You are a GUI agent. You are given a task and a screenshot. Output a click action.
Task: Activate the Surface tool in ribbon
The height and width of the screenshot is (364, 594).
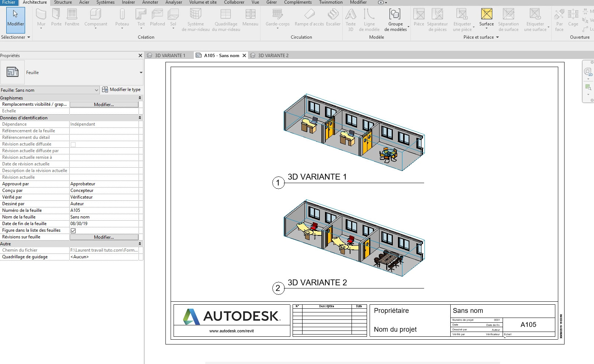tap(486, 18)
